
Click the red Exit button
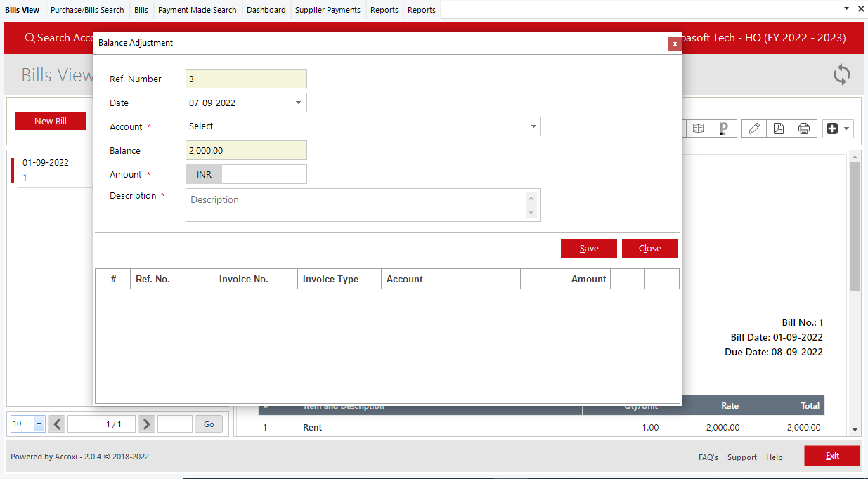(832, 456)
